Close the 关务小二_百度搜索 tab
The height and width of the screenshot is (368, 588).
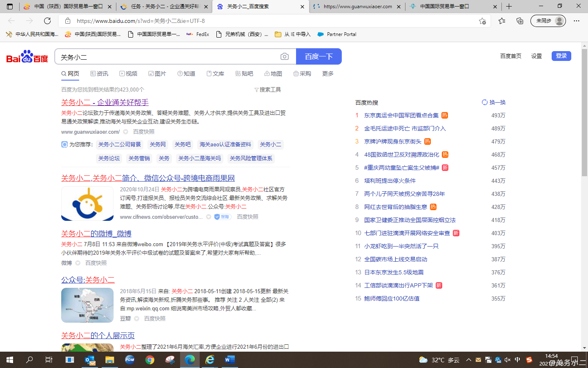(302, 7)
